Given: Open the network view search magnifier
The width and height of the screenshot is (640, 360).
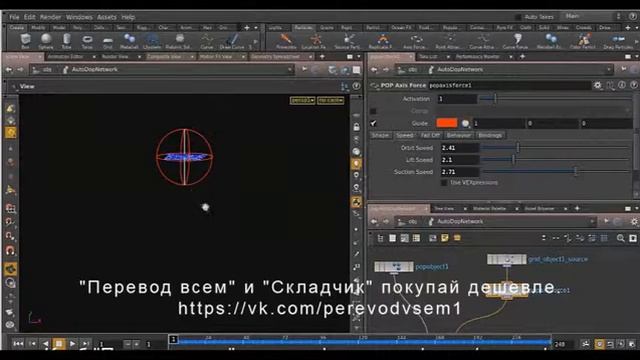Looking at the screenshot, I should [x=620, y=238].
